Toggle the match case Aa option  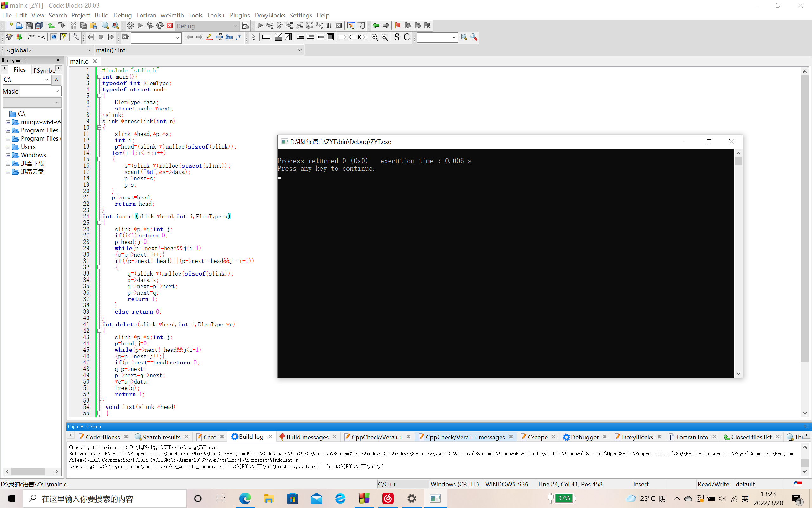[x=229, y=37]
